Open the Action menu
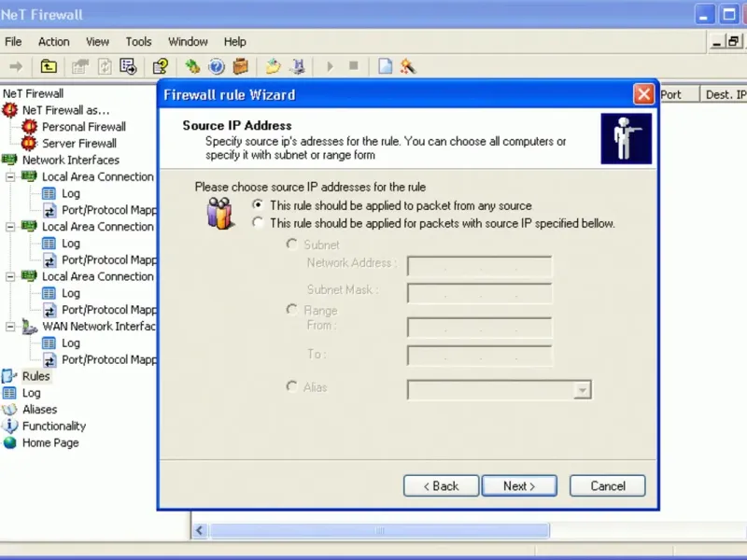747x560 pixels. coord(54,42)
